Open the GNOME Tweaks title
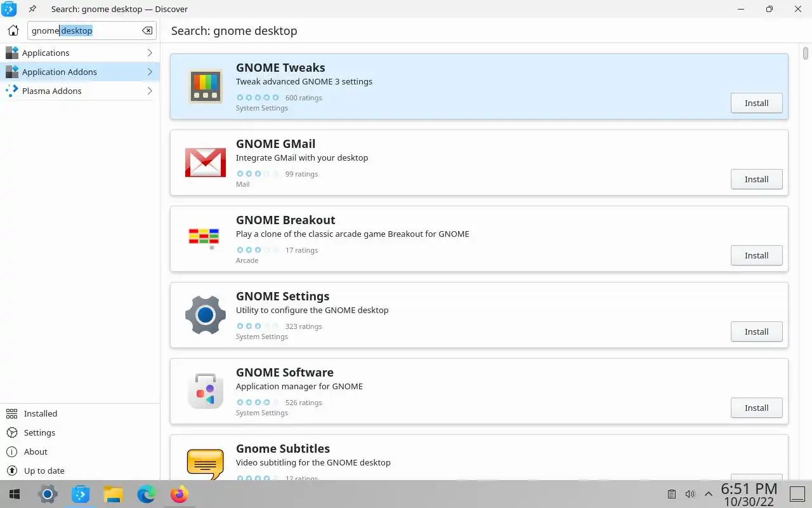 (280, 67)
